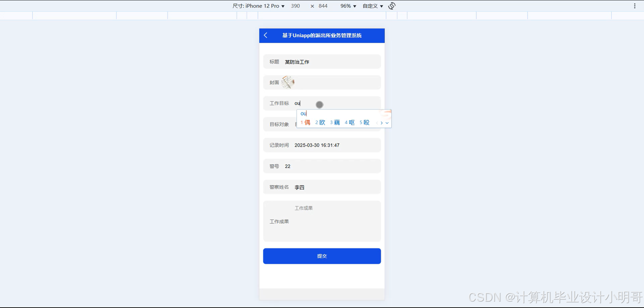Click the gray circular touch cursor indicator
644x308 pixels.
click(x=319, y=105)
